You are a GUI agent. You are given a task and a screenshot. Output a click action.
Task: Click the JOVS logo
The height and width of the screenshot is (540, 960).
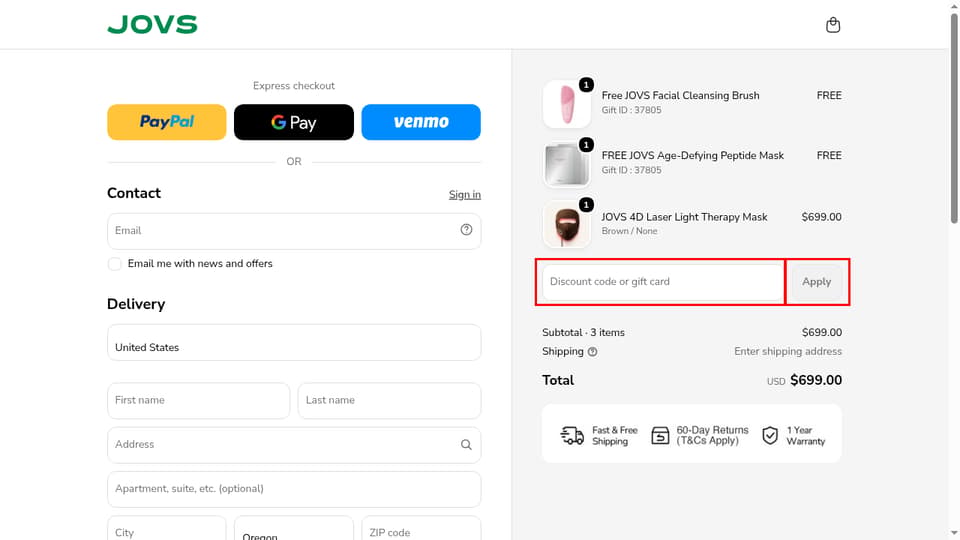coord(152,24)
